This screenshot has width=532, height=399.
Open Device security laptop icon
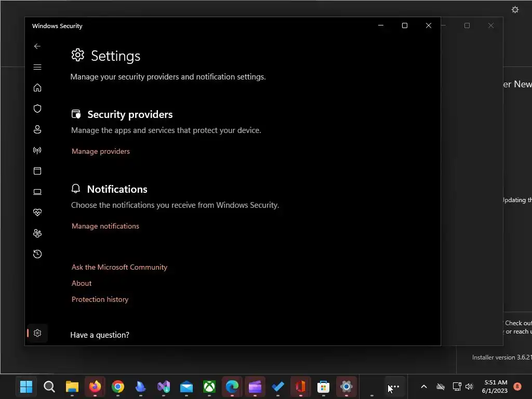[37, 192]
